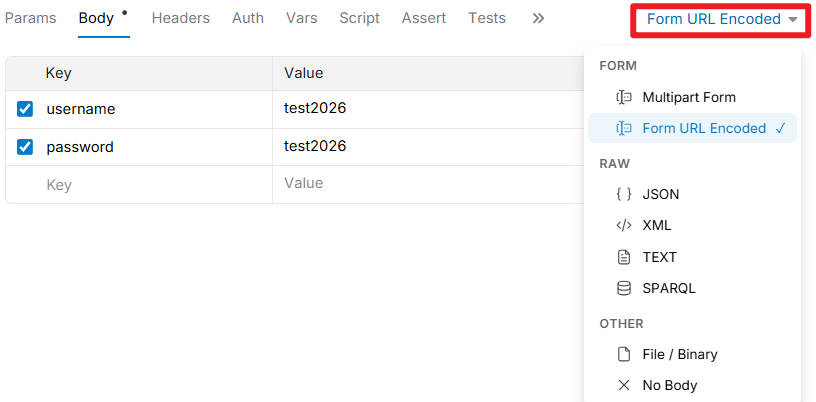
Task: Choose File / Binary body option
Action: [x=692, y=354]
